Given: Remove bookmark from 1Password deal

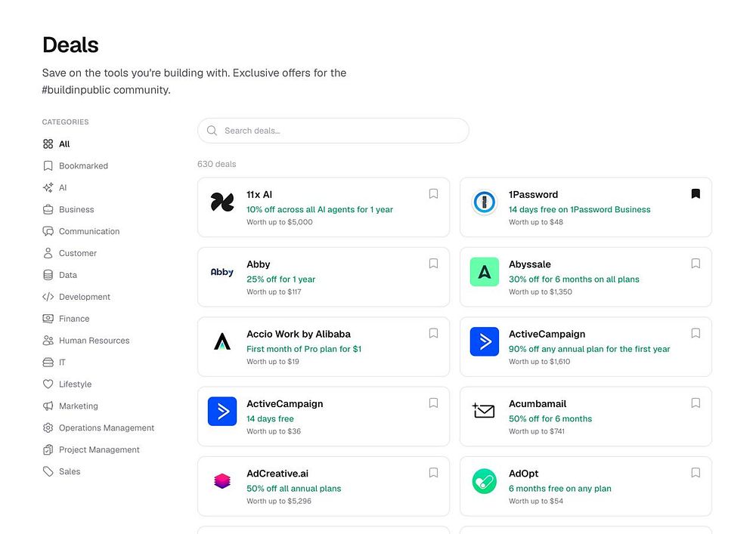Looking at the screenshot, I should point(696,193).
